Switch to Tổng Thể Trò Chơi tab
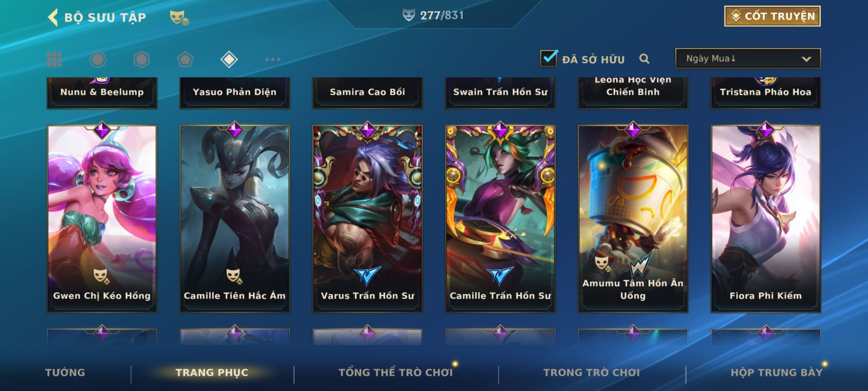The width and height of the screenshot is (868, 391). pyautogui.click(x=396, y=373)
